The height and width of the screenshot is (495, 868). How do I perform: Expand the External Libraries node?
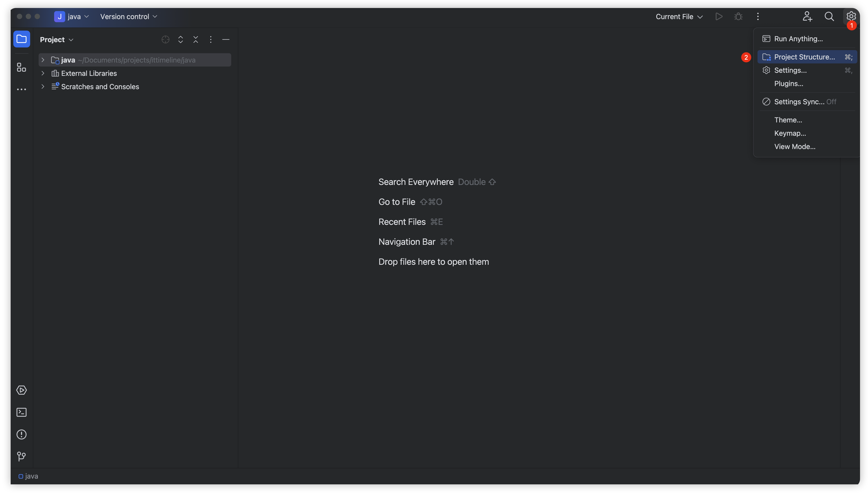pyautogui.click(x=43, y=73)
